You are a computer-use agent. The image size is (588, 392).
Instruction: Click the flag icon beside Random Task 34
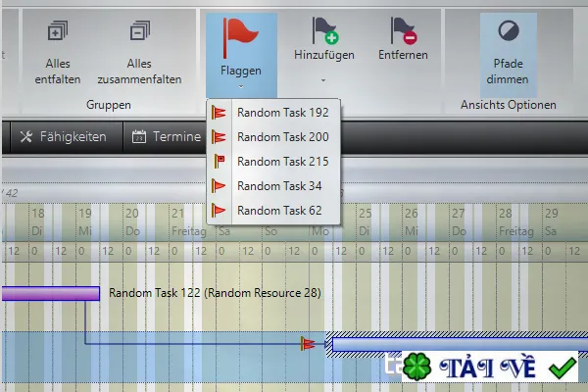(219, 186)
